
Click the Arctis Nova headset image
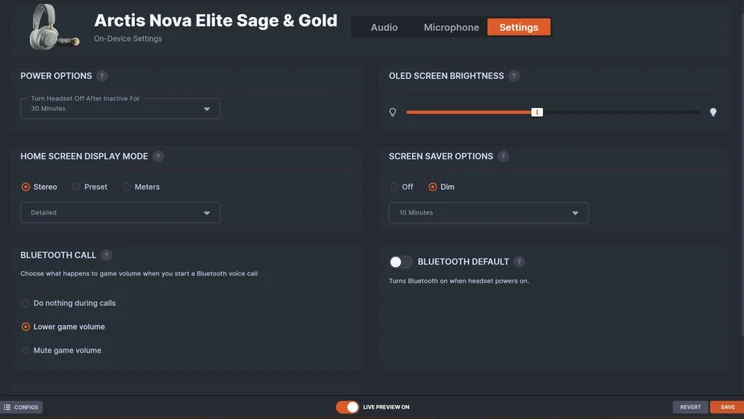point(53,27)
